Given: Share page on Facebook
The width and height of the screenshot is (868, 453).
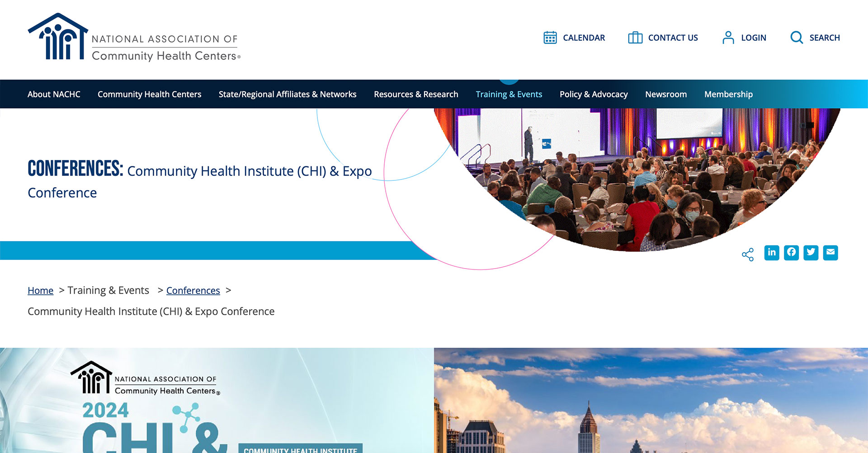Looking at the screenshot, I should point(791,253).
